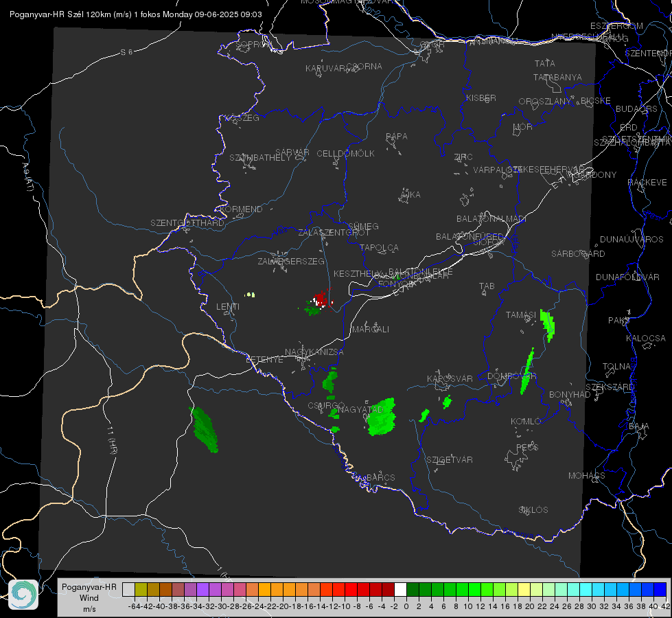The width and height of the screenshot is (672, 618).
Task: Click the large green echo near Nagyatád
Action: pyautogui.click(x=382, y=417)
